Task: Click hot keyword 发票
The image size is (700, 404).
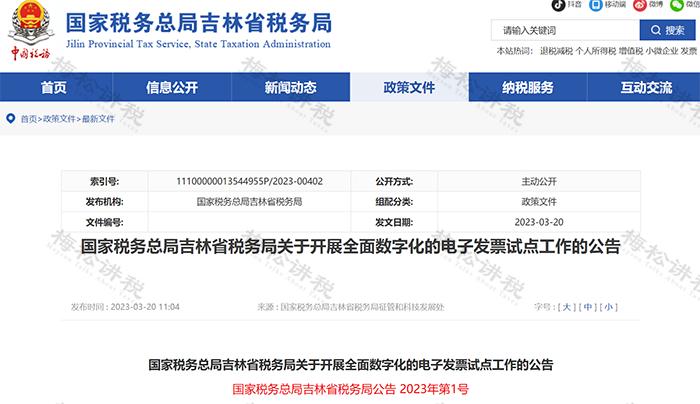Action: tap(689, 51)
